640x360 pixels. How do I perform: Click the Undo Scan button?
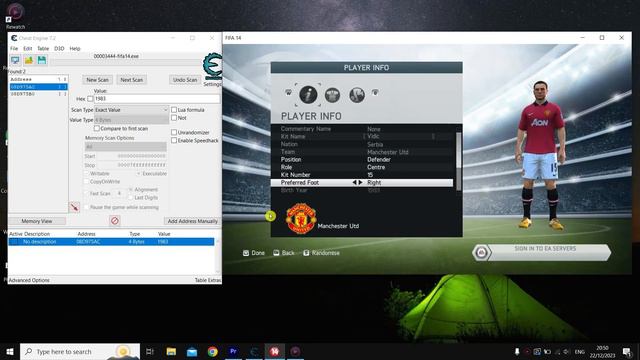coord(185,80)
